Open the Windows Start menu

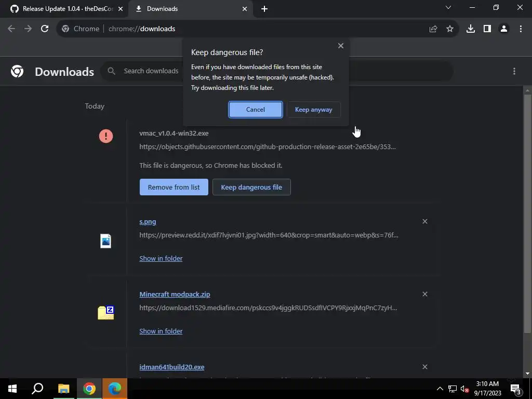pos(12,389)
